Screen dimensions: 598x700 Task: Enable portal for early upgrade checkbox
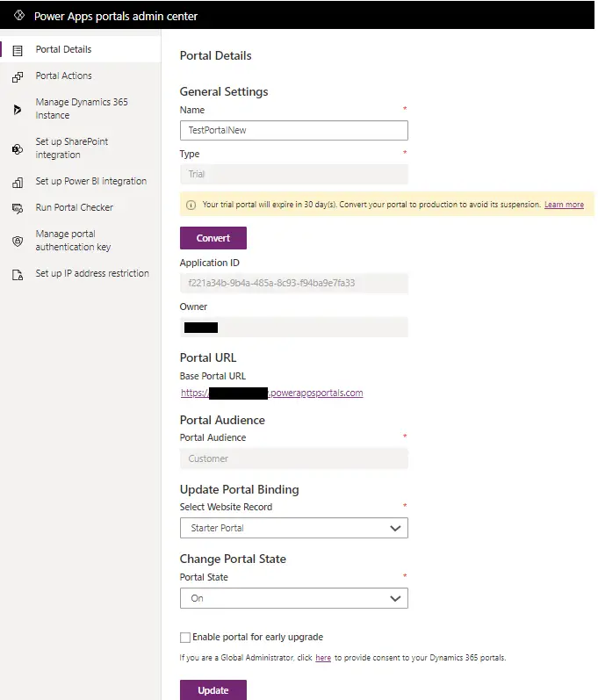tap(185, 637)
